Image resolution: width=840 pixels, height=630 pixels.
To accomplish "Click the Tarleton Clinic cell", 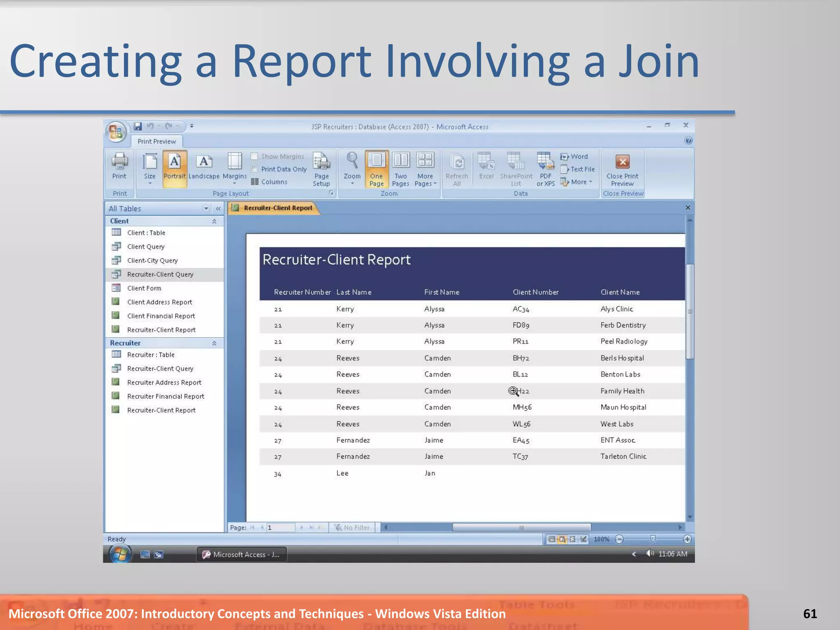I will coord(623,457).
